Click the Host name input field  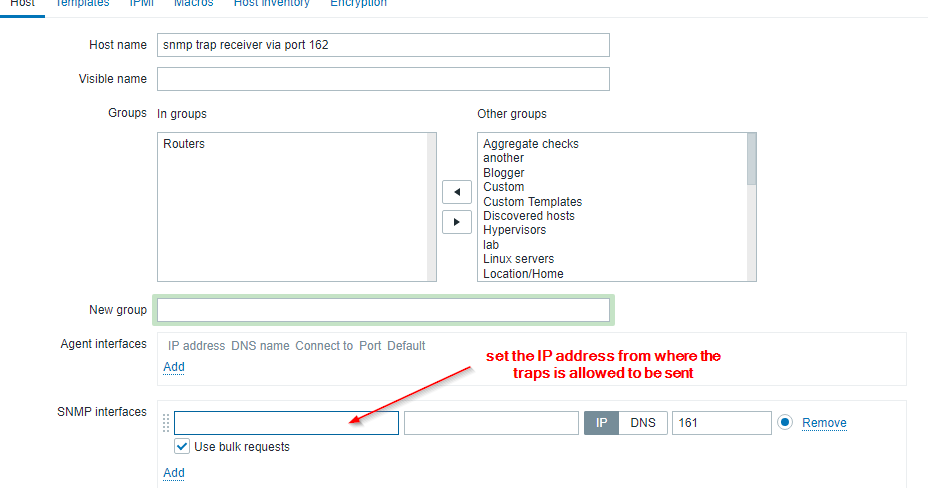pyautogui.click(x=383, y=45)
